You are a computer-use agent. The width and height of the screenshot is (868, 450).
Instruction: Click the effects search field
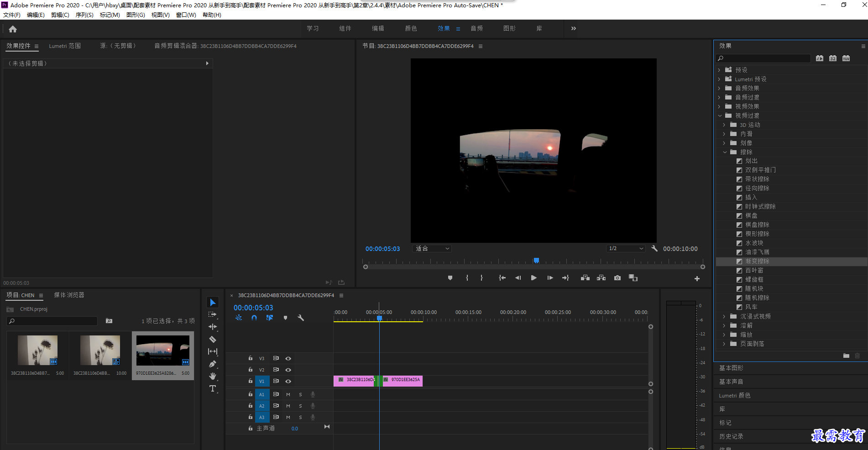763,58
